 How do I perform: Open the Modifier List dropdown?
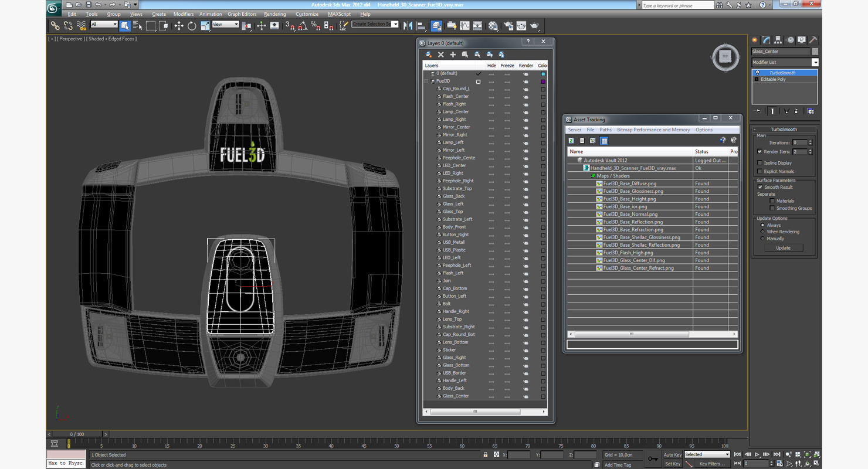coord(815,62)
